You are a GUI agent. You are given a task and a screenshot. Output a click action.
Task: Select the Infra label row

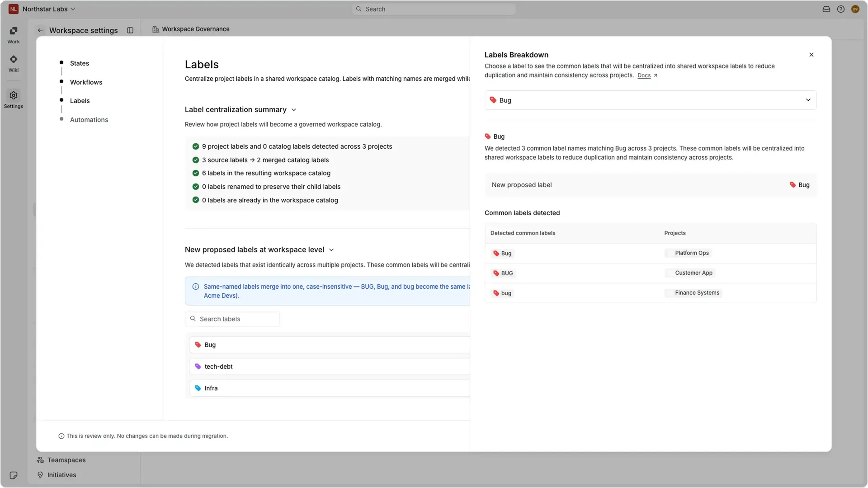[330, 388]
